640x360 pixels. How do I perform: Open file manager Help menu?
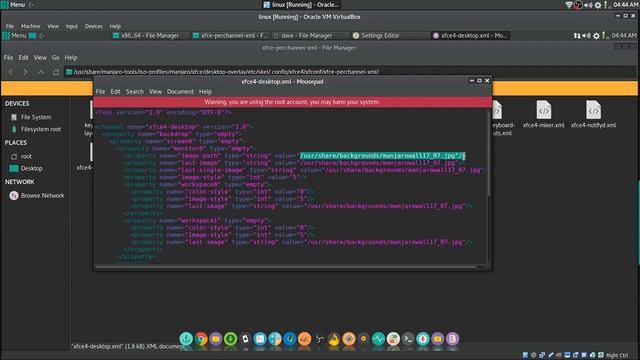(x=71, y=58)
